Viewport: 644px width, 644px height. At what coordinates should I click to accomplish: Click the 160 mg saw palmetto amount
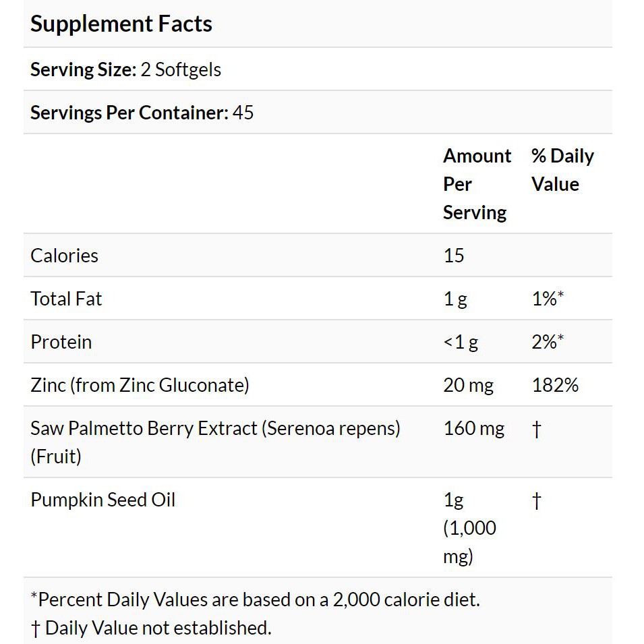tap(474, 429)
